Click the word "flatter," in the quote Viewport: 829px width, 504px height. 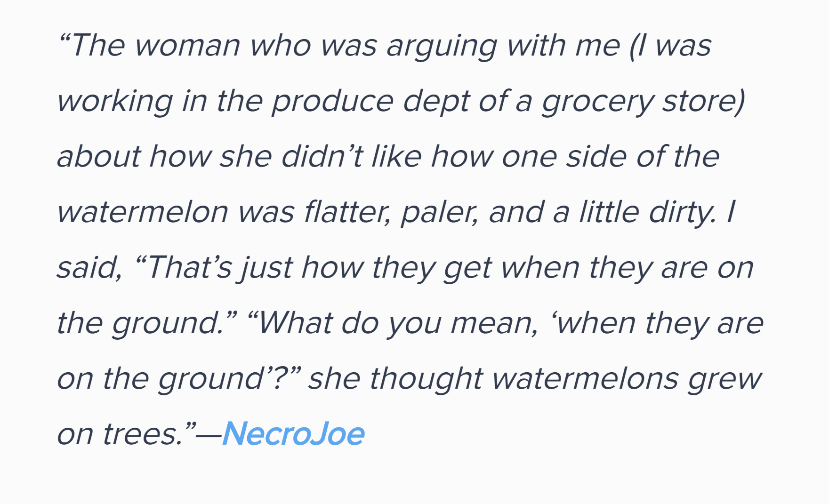[x=348, y=212]
